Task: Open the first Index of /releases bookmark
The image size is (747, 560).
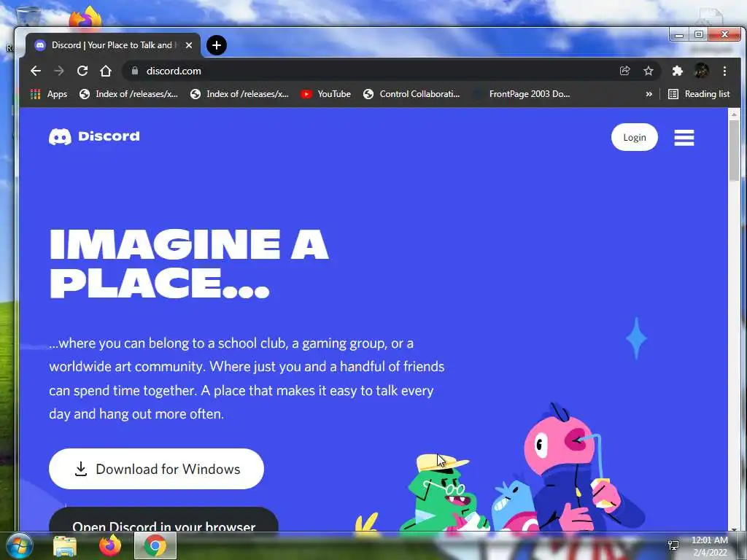Action: pos(128,94)
